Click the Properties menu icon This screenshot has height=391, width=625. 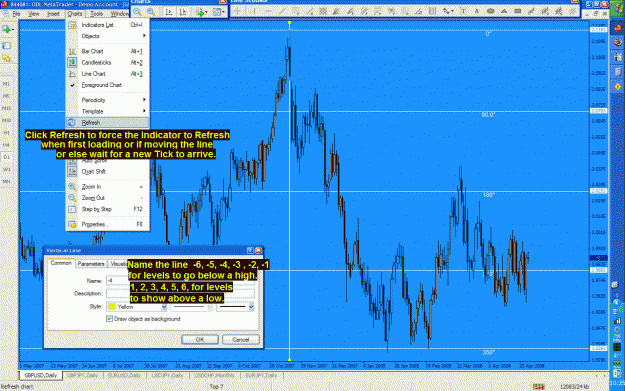point(72,224)
